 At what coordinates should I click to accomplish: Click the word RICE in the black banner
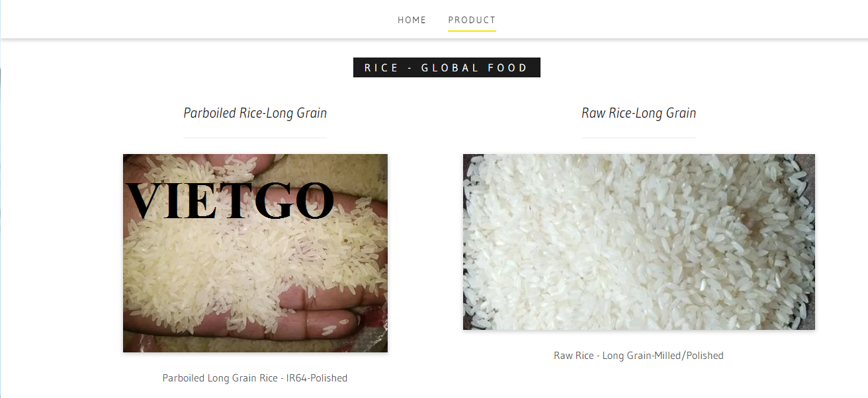coord(382,67)
